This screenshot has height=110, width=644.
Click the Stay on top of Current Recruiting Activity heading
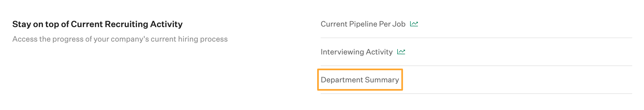[x=98, y=24]
